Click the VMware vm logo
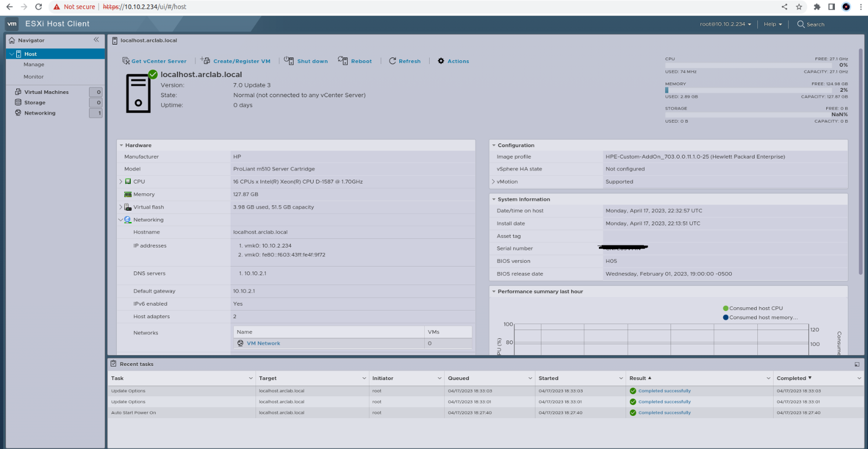The width and height of the screenshot is (868, 449). coord(12,24)
